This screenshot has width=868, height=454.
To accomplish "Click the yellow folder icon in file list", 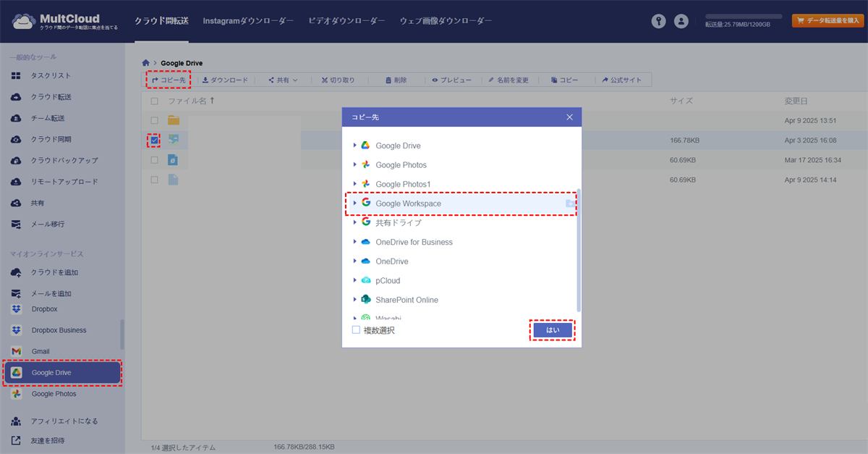I will [174, 120].
